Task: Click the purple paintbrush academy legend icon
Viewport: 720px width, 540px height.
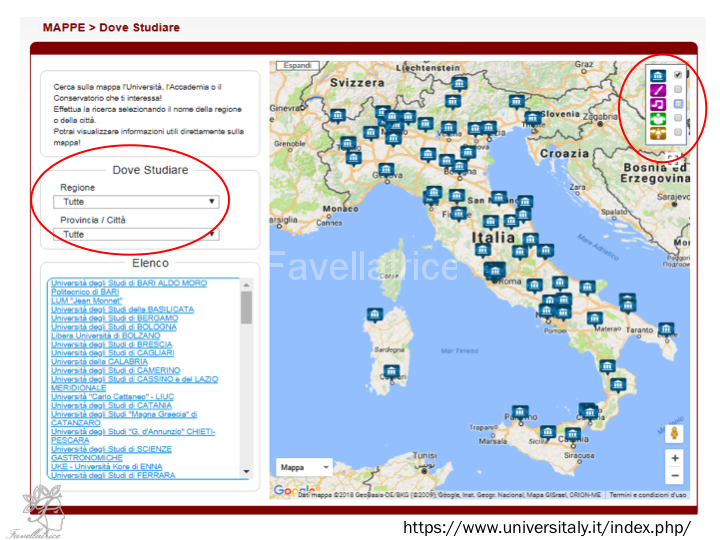Action: click(657, 90)
